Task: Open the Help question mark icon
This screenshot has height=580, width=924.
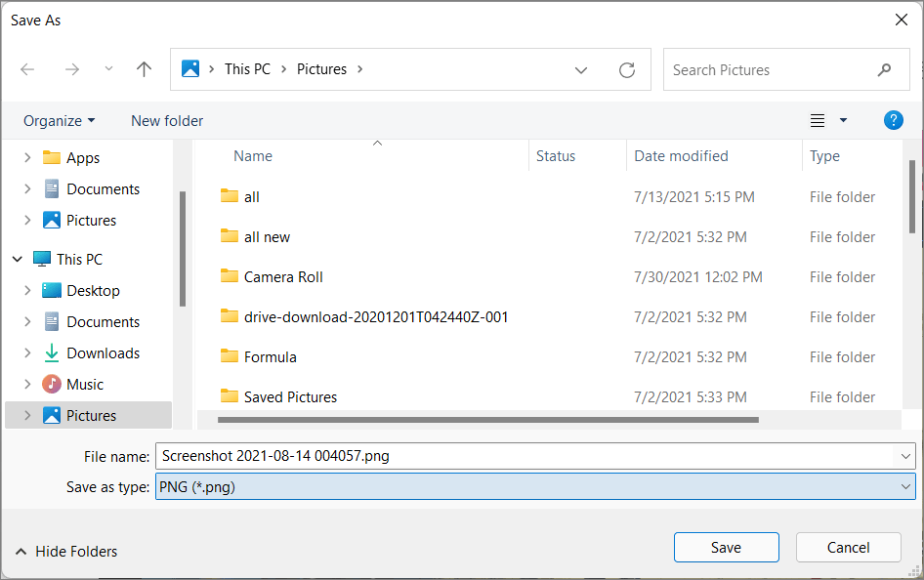Action: (x=893, y=120)
